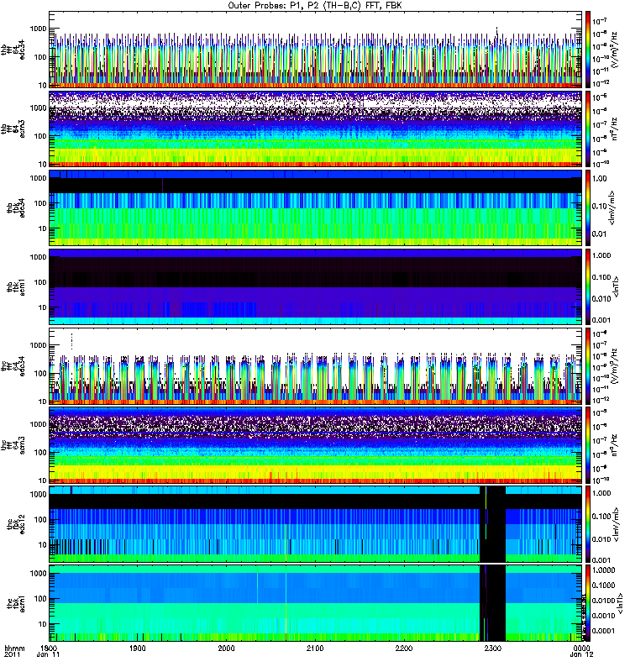Image resolution: width=630 pixels, height=672 pixels.
Task: Click the 2000 time axis label
Action: click(x=226, y=648)
